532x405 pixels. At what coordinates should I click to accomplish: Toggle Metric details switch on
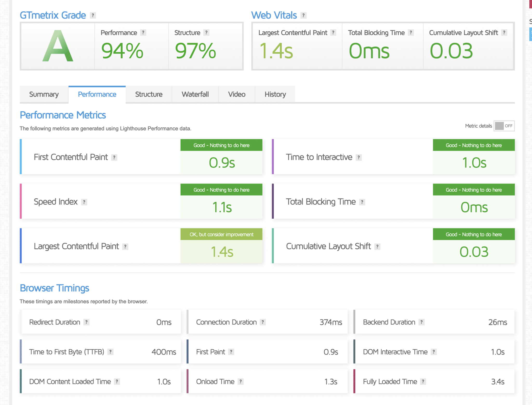pos(504,126)
